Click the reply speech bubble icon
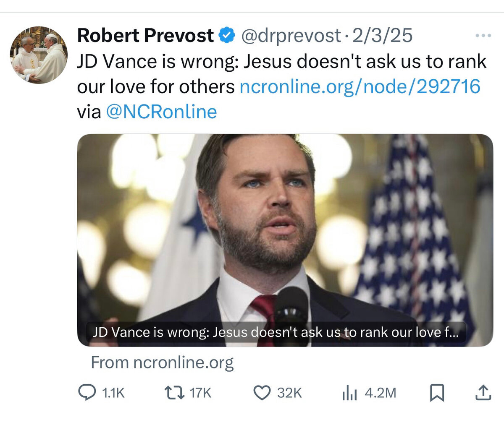This screenshot has width=504, height=425. click(x=87, y=393)
